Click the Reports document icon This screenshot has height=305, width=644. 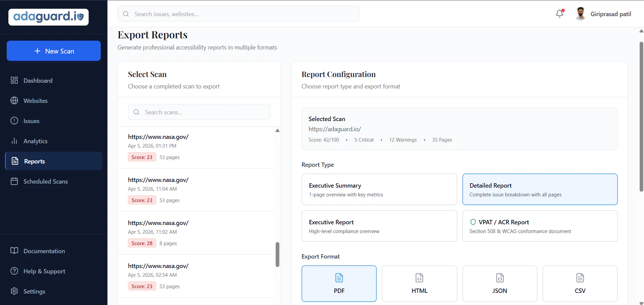[15, 161]
